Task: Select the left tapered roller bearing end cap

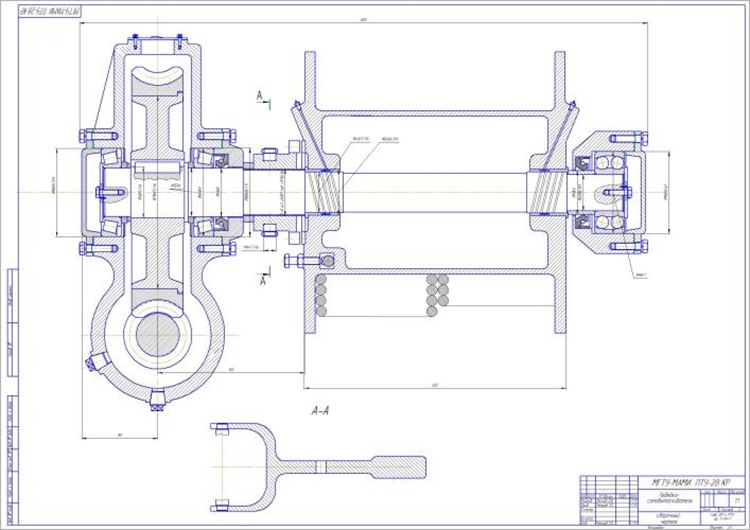Action: pos(86,192)
